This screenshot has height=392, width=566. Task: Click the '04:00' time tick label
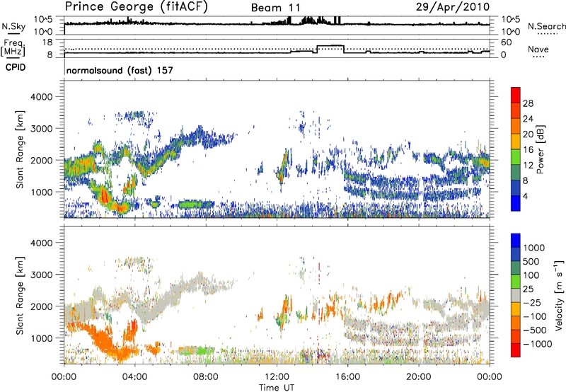pos(135,377)
